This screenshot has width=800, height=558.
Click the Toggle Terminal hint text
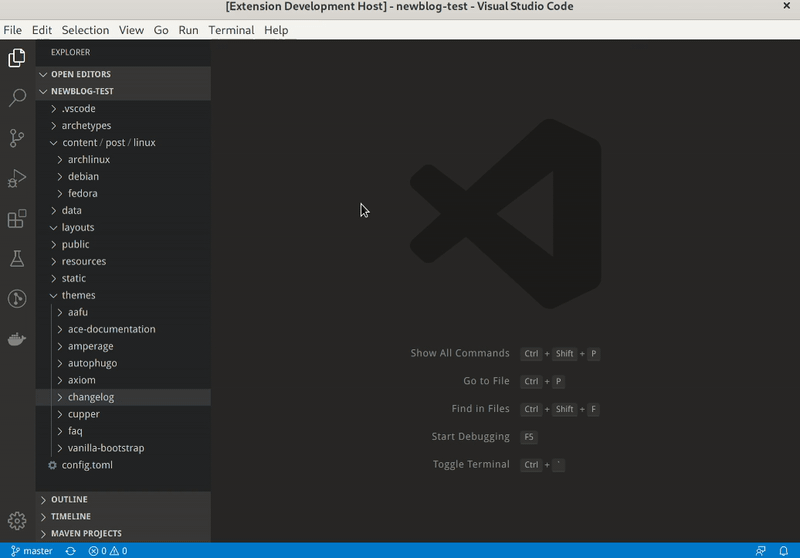click(x=471, y=464)
